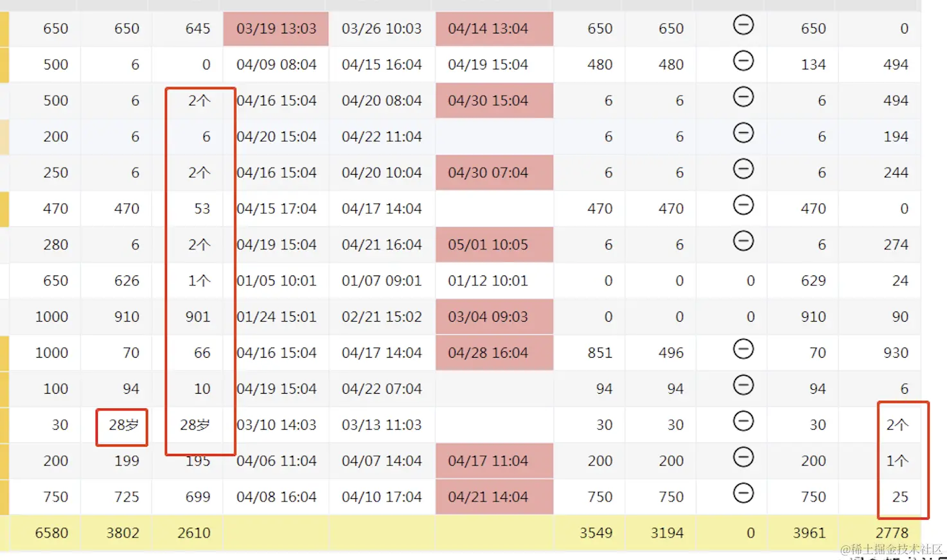Select the highlighted 03/19 13:03 cell
Image resolution: width=947 pixels, height=560 pixels.
[276, 29]
